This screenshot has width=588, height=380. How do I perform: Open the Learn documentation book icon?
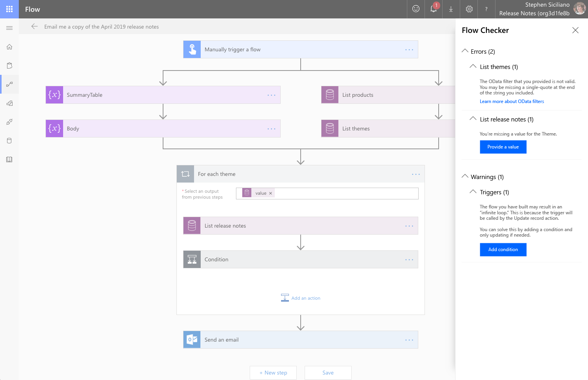tap(9, 159)
